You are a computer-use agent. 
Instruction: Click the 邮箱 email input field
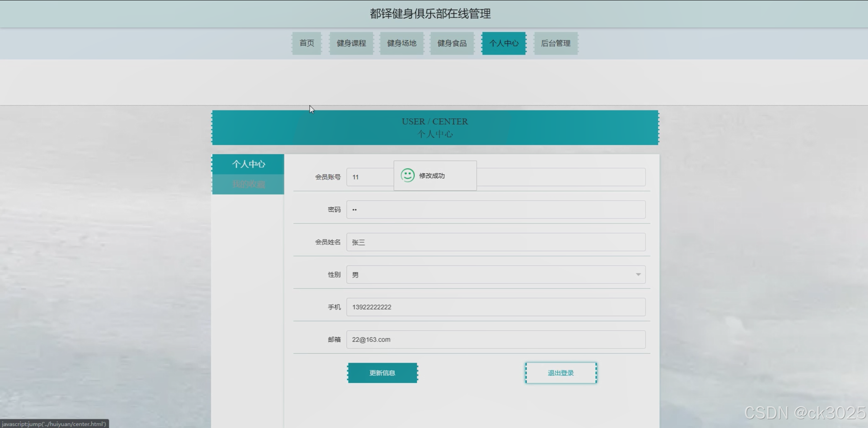(x=496, y=340)
